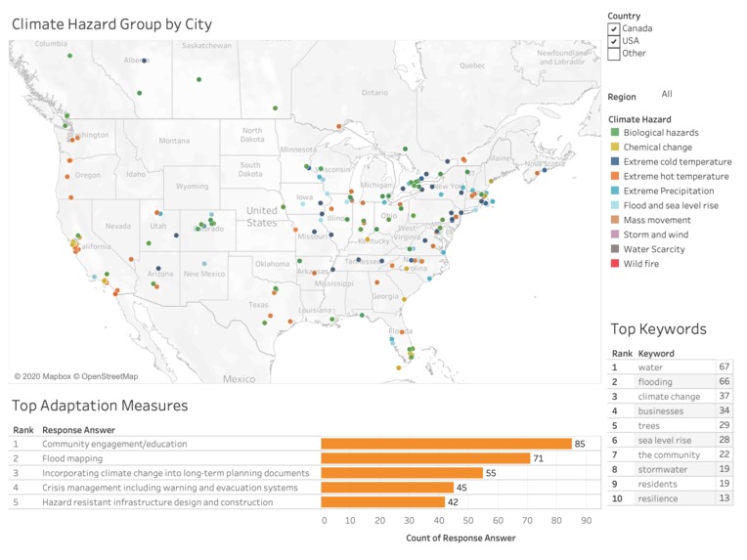The height and width of the screenshot is (560, 747).
Task: Select 'Incorporating climate change into long-term planning documents'
Action: point(175,473)
